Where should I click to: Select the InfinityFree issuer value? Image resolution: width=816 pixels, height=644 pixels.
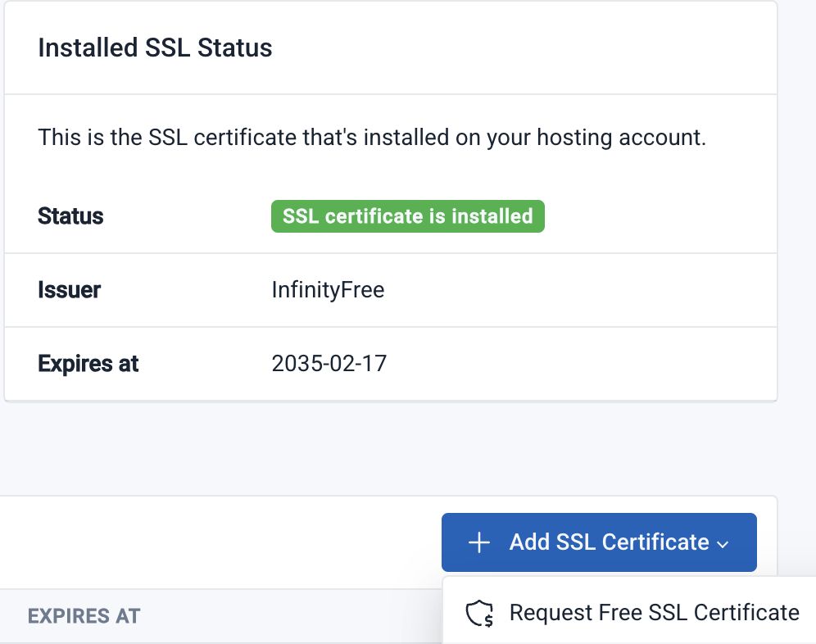(328, 290)
